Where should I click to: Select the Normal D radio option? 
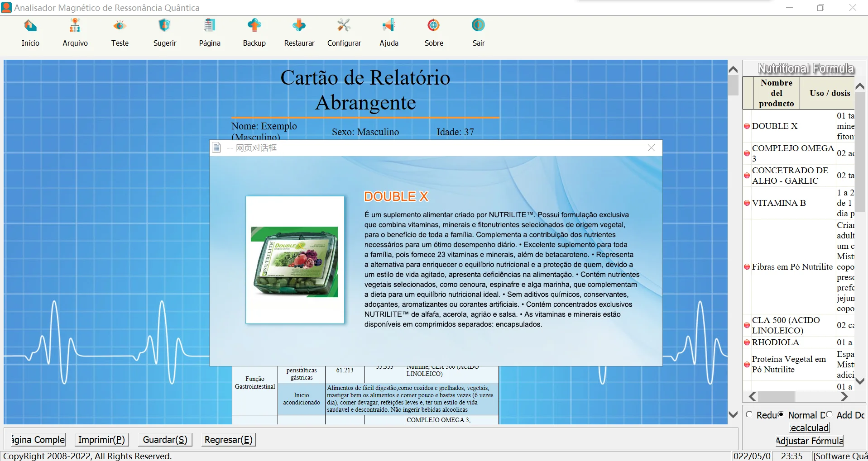781,414
